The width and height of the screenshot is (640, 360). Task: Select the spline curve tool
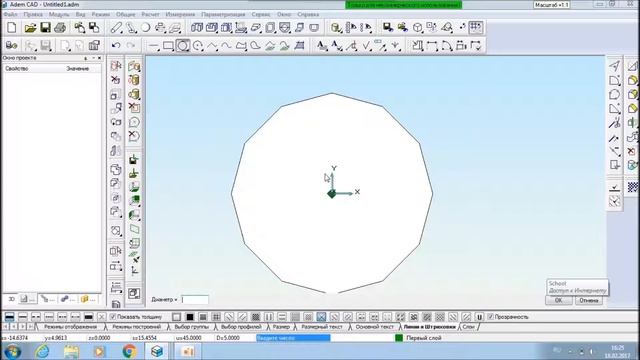pyautogui.click(x=227, y=46)
